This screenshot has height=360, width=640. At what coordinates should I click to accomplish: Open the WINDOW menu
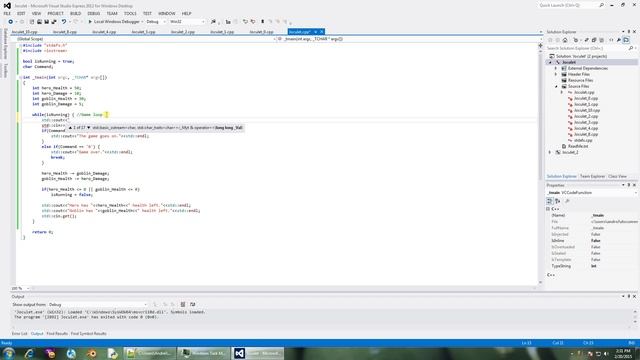tap(167, 13)
